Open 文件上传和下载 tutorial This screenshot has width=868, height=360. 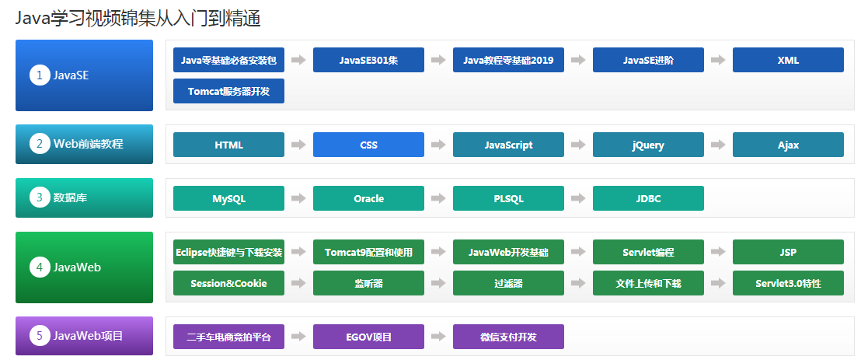click(648, 283)
